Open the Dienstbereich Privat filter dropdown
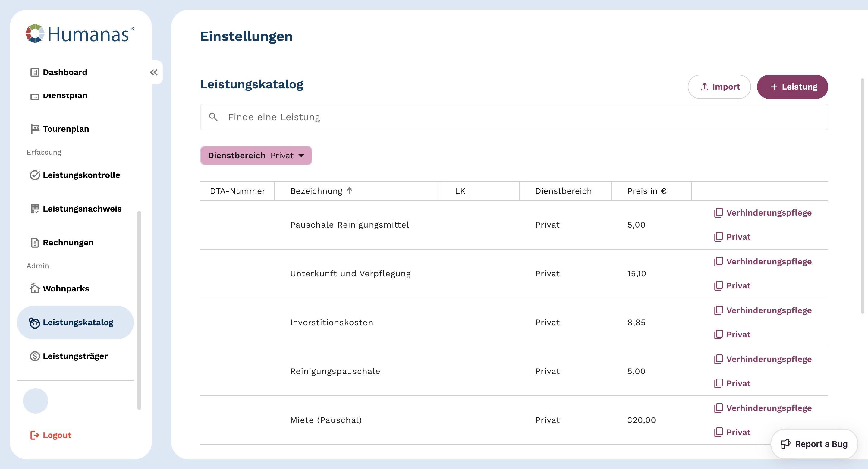Screen dimensions: 868x469 256,156
